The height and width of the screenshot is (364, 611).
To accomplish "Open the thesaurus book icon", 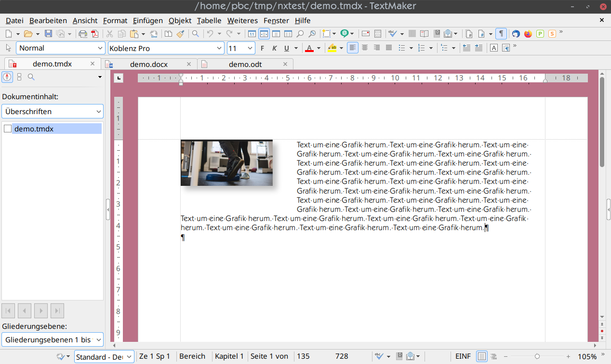I will coord(424,34).
